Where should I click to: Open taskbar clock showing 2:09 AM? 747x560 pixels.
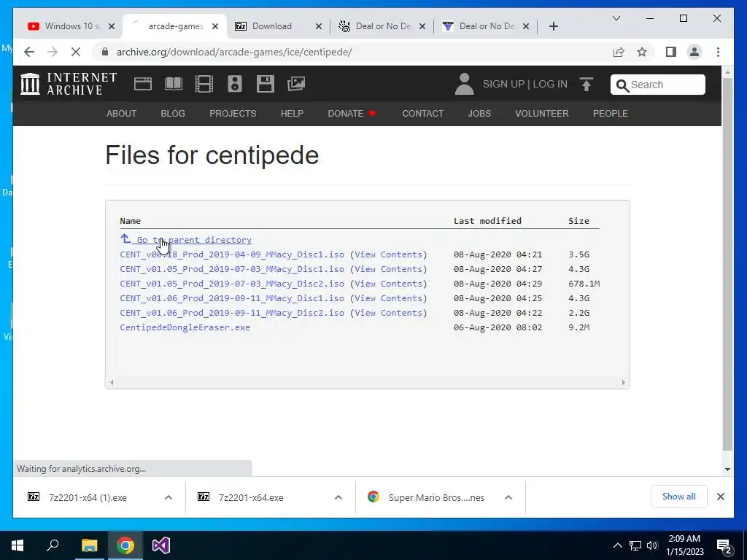(x=684, y=545)
